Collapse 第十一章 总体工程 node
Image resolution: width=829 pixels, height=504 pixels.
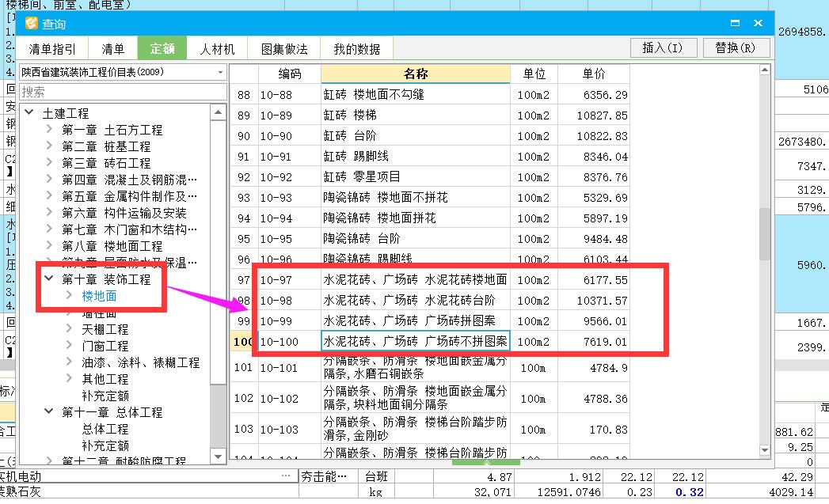49,411
